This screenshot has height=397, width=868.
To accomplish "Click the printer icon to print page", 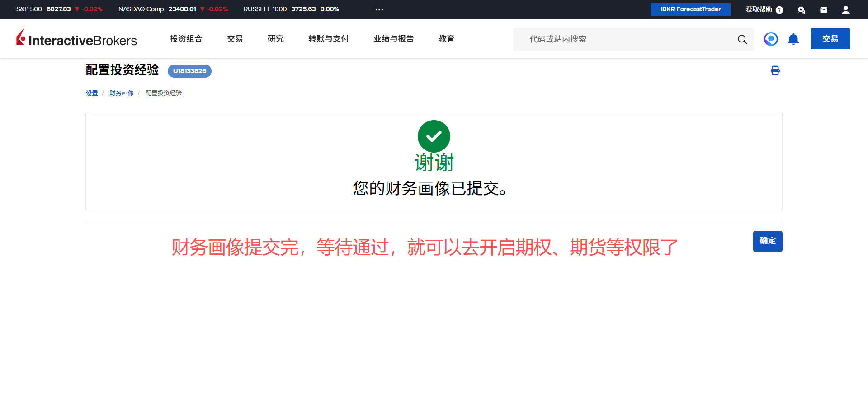I will pos(775,70).
